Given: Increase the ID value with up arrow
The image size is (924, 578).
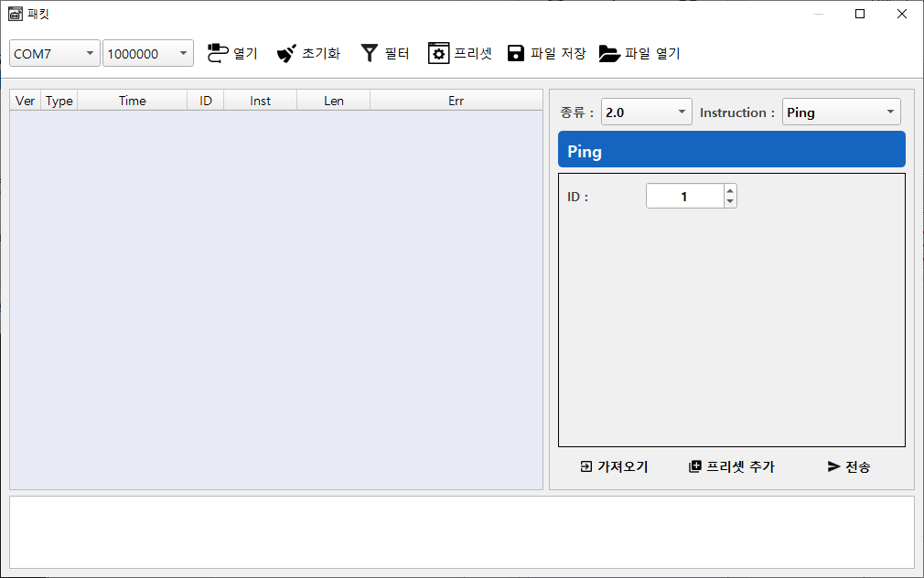Looking at the screenshot, I should click(730, 190).
